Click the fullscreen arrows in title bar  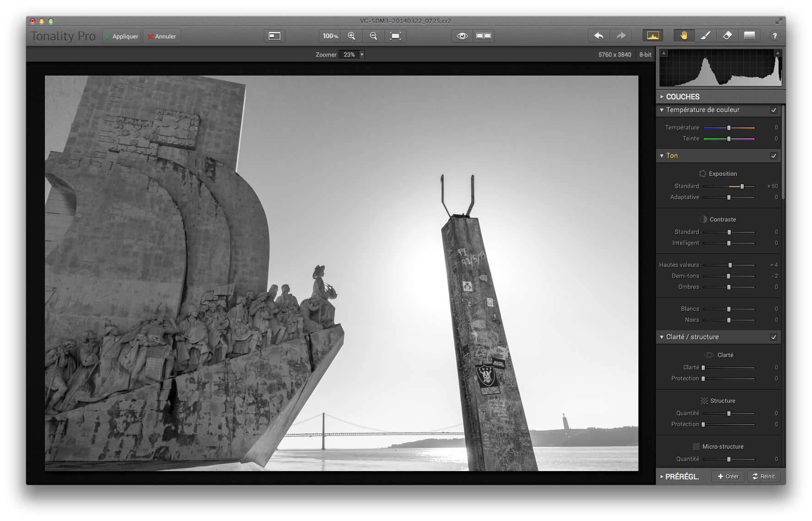(779, 21)
